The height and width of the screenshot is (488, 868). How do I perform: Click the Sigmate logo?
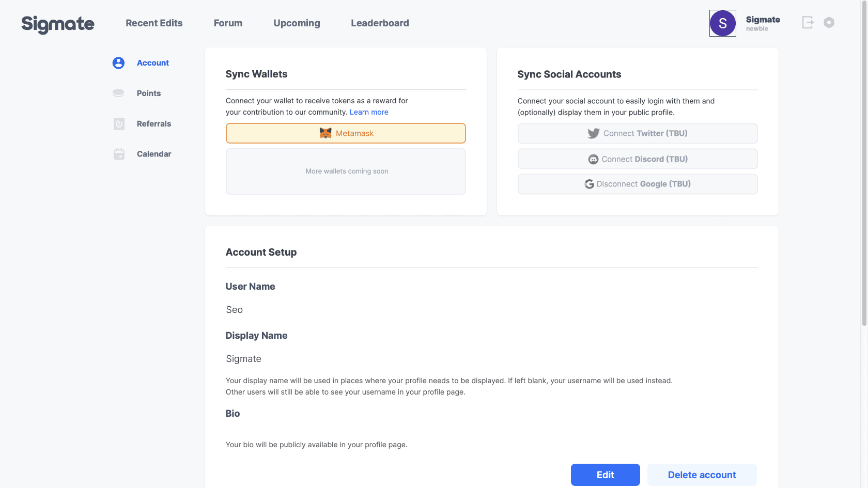pyautogui.click(x=58, y=24)
